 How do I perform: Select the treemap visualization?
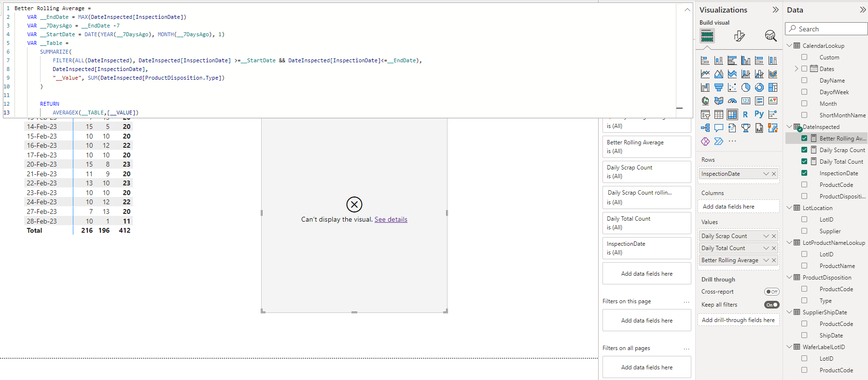(773, 87)
